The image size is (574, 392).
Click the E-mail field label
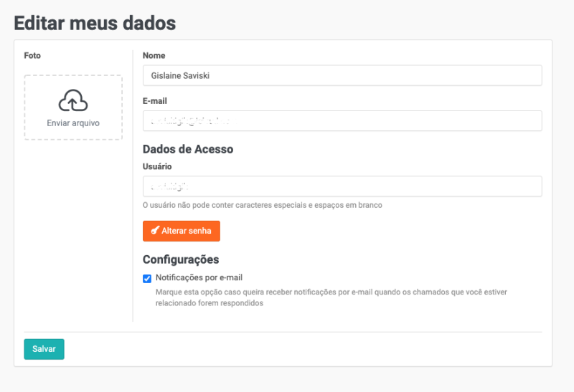pos(155,101)
